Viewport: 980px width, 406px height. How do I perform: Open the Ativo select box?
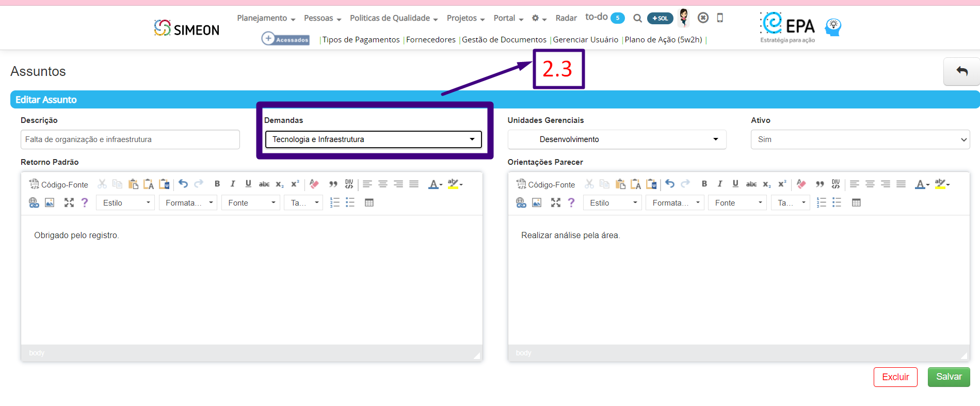(860, 139)
